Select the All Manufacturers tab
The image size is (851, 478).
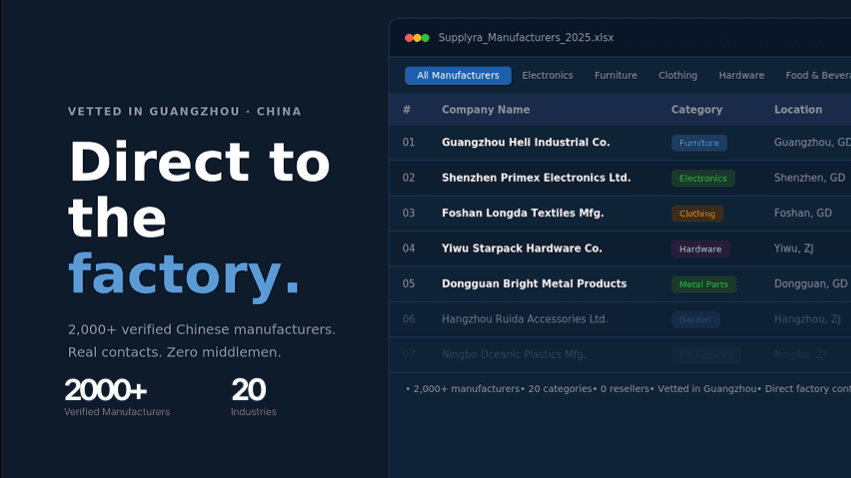458,75
